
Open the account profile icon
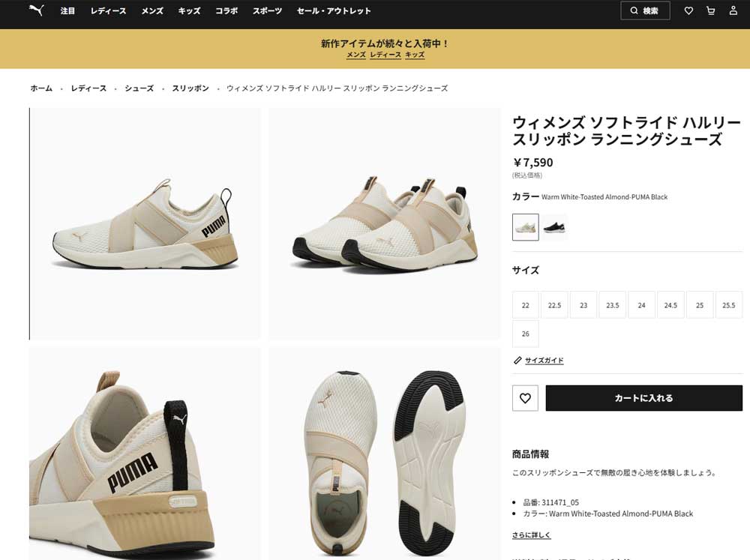click(x=733, y=10)
